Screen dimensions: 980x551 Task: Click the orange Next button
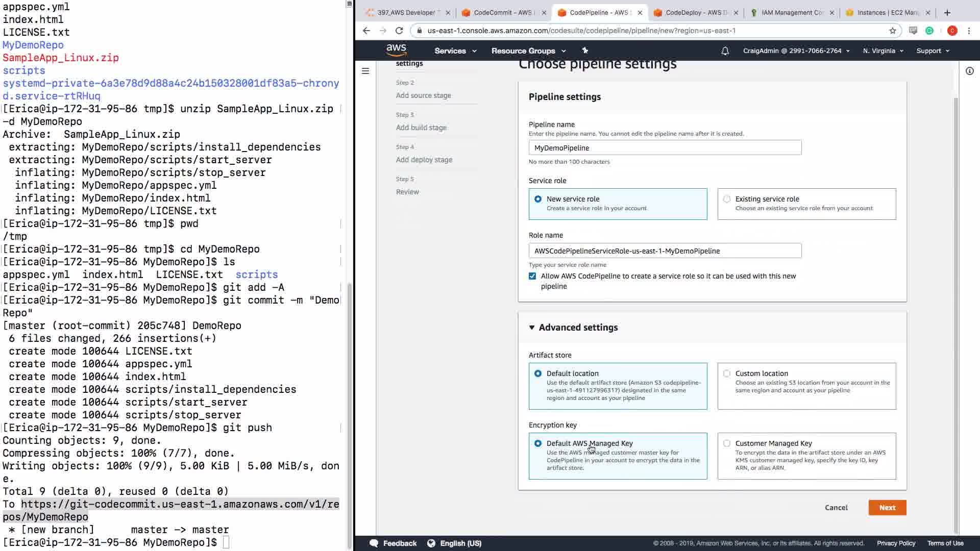[887, 508]
